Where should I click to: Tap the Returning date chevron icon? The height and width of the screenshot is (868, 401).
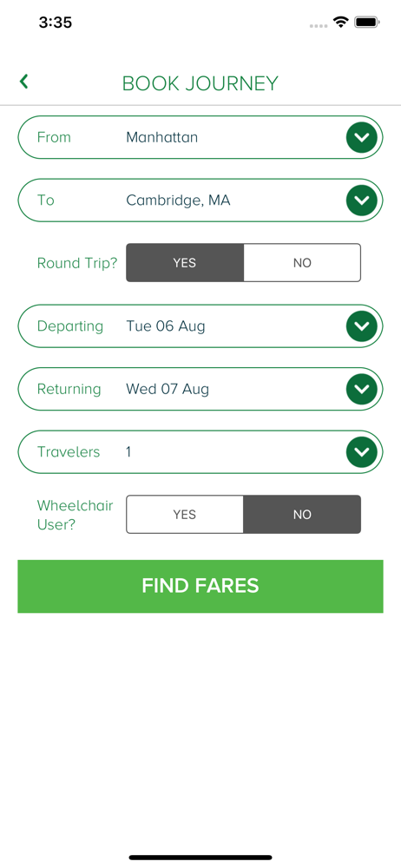(x=362, y=389)
